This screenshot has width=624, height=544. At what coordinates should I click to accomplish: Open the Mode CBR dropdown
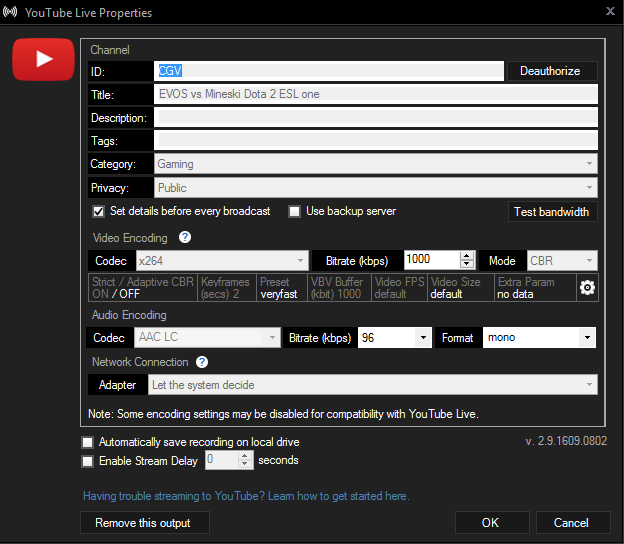point(562,261)
